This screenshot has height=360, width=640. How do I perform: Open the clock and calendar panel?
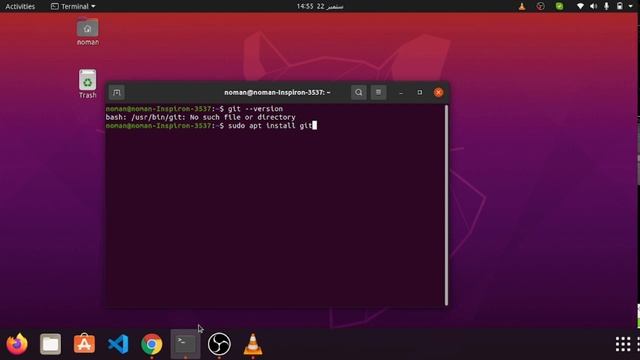pyautogui.click(x=320, y=6)
